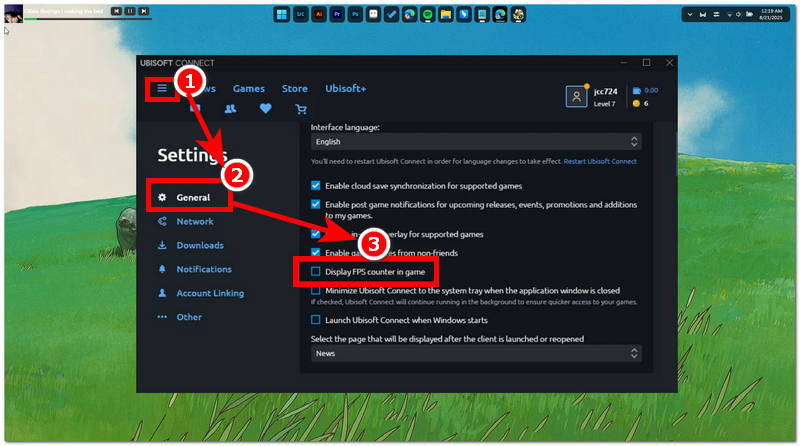Open the hamburger menu in Ubisoft Connect
Viewport: 800px width, 446px height.
coord(162,89)
